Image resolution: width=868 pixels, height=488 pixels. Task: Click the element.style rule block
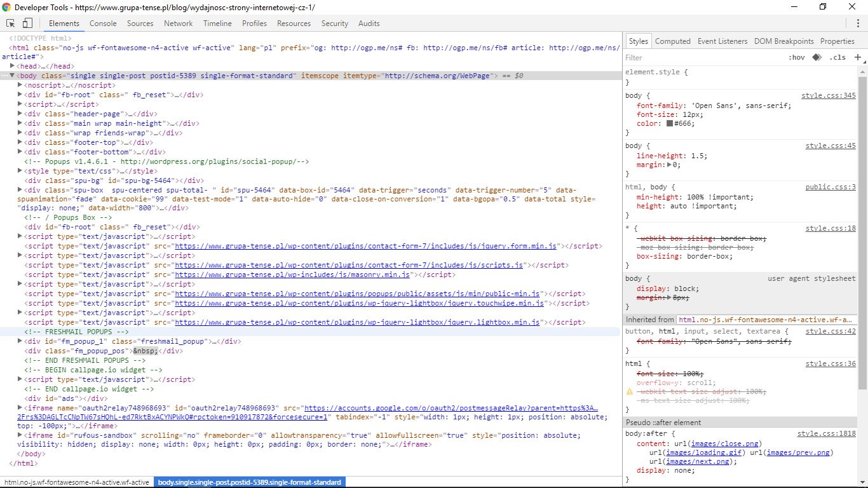click(740, 77)
